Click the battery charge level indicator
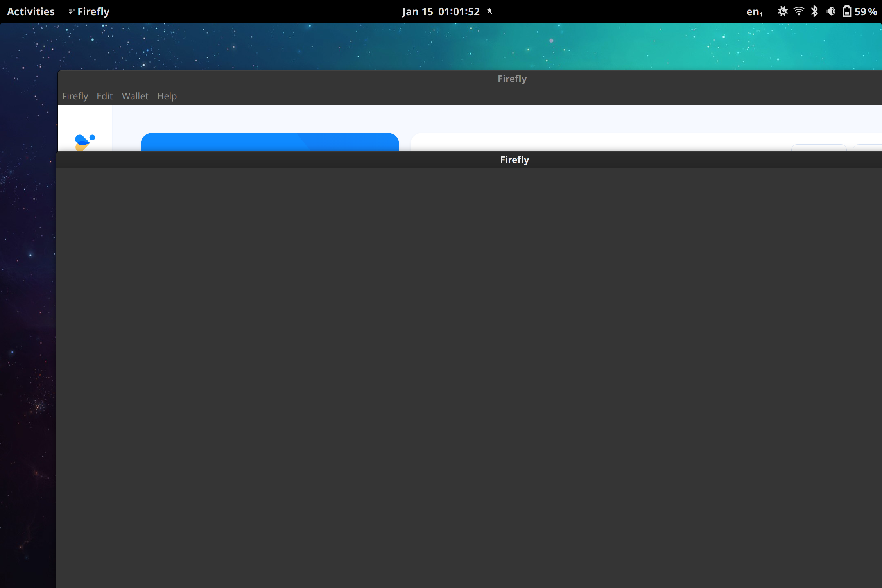This screenshot has height=588, width=882. (847, 11)
